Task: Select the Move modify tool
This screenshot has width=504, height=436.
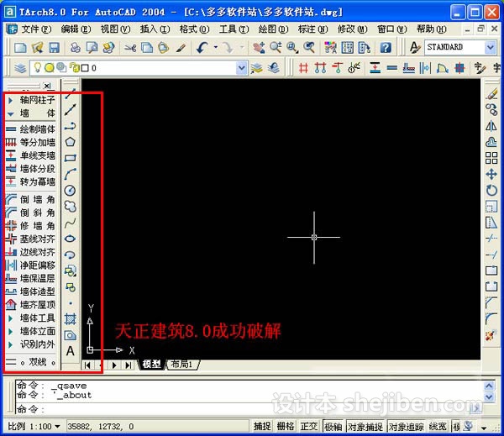Action: click(491, 174)
